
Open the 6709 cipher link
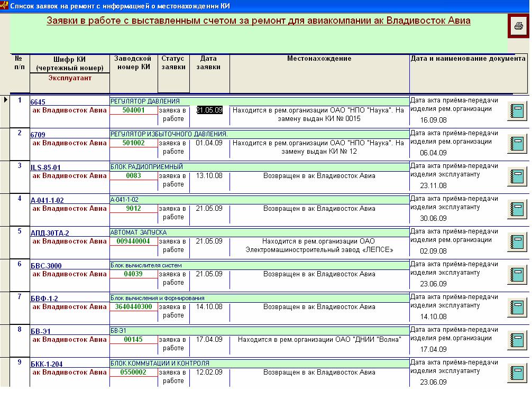click(38, 135)
